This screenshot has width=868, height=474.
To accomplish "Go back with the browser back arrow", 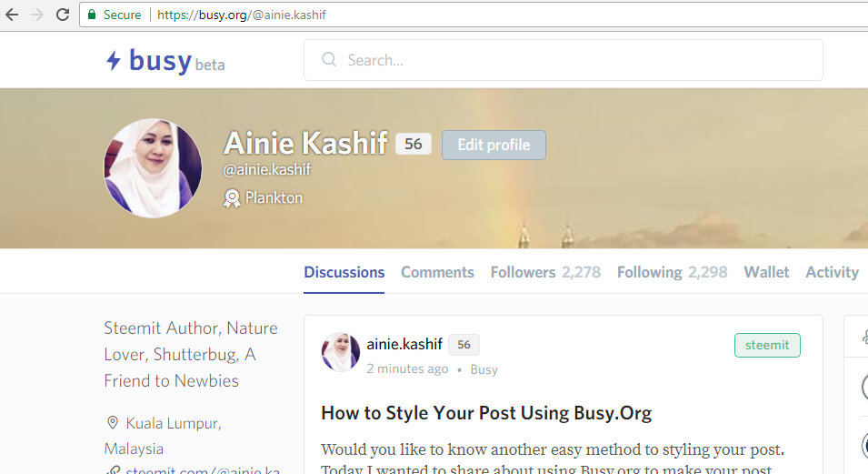I will (x=12, y=15).
